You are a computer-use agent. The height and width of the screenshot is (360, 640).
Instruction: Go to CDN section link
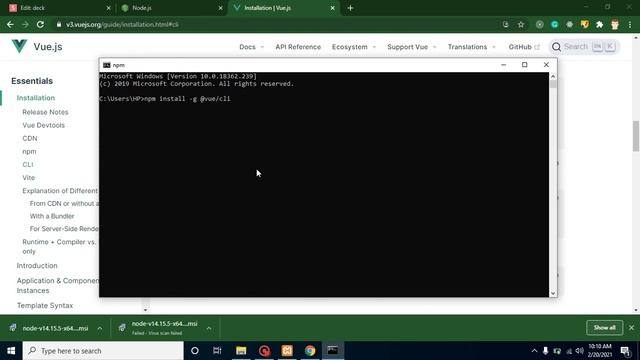click(x=30, y=138)
